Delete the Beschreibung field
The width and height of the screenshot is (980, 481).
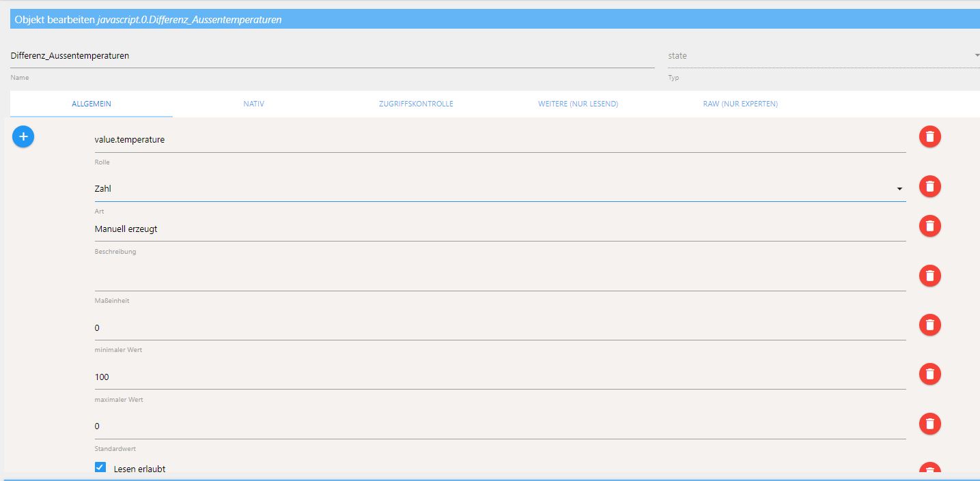(929, 226)
